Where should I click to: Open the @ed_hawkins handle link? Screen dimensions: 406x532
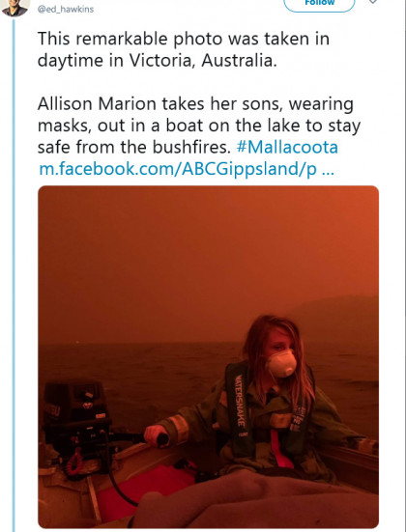coord(66,9)
